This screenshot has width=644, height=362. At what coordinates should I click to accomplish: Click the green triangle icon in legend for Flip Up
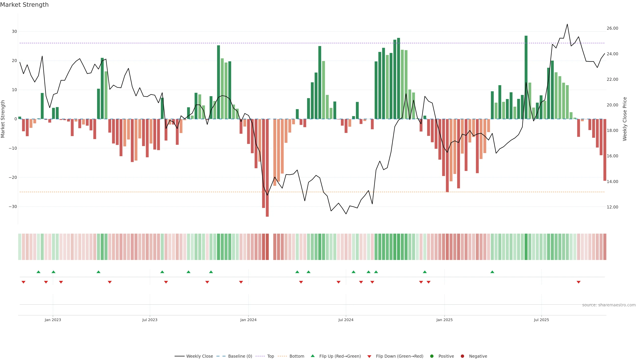tap(312, 356)
